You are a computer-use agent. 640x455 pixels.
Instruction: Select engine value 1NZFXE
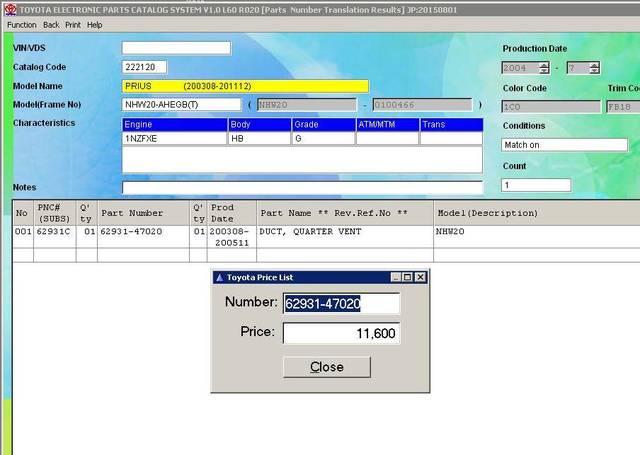175,138
